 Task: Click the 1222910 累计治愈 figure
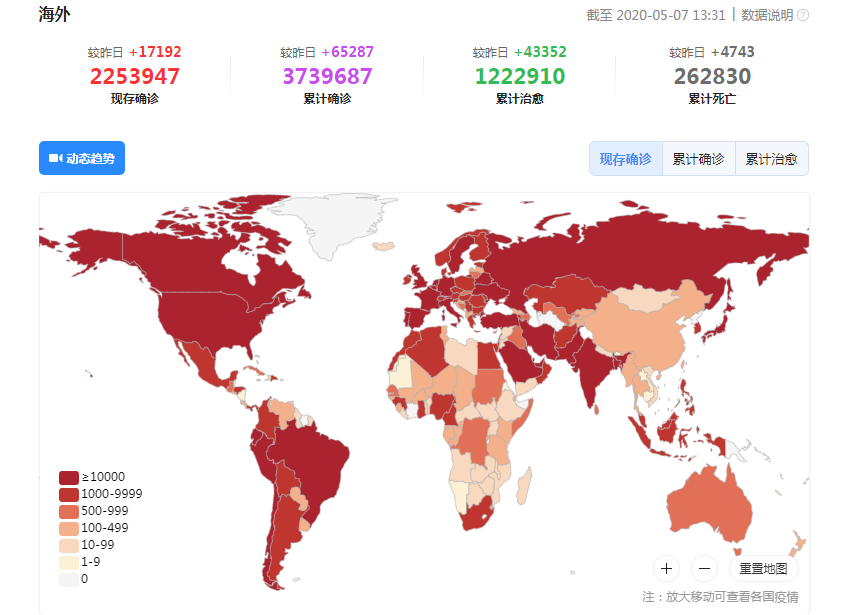(520, 76)
